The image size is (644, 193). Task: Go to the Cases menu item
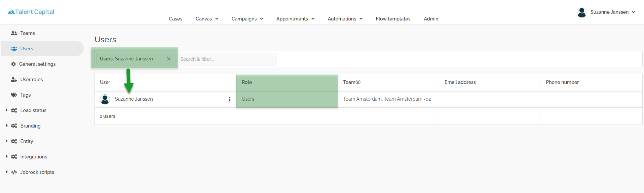176,19
